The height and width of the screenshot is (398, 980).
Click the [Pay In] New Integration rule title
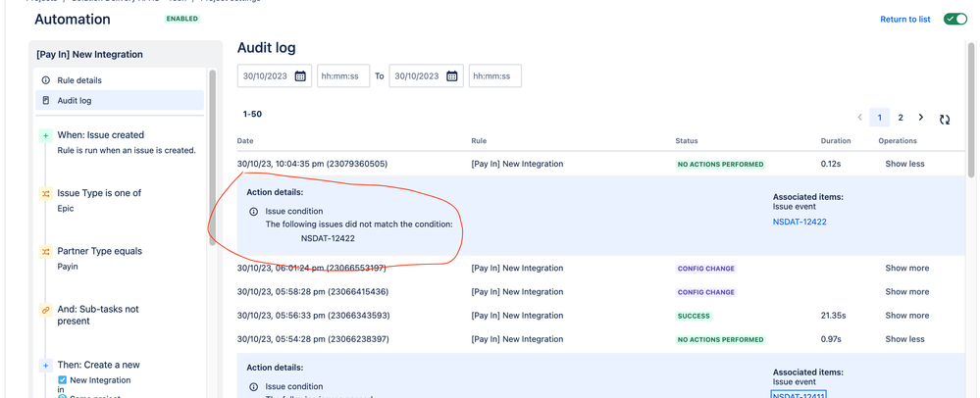[x=89, y=54]
